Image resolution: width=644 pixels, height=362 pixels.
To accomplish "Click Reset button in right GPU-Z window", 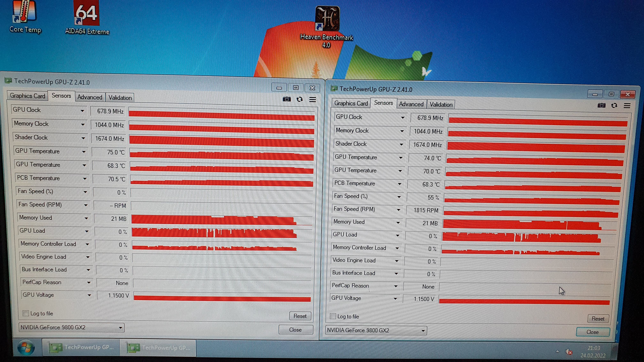I will 598,319.
